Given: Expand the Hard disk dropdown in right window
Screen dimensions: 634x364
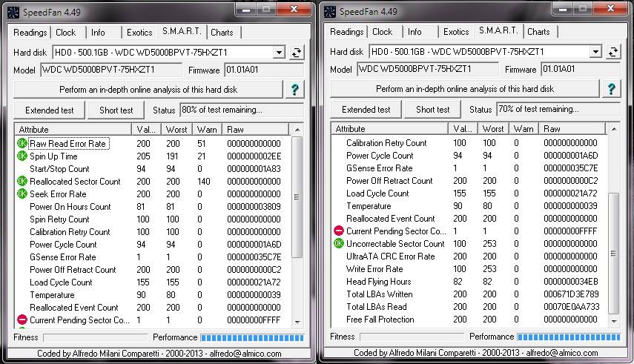Looking at the screenshot, I should click(x=595, y=52).
